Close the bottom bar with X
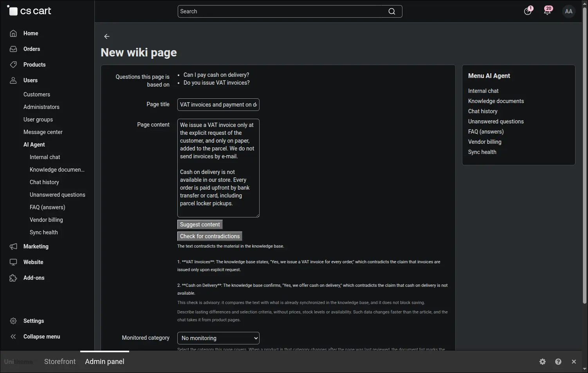This screenshot has height=373, width=588. (x=574, y=362)
